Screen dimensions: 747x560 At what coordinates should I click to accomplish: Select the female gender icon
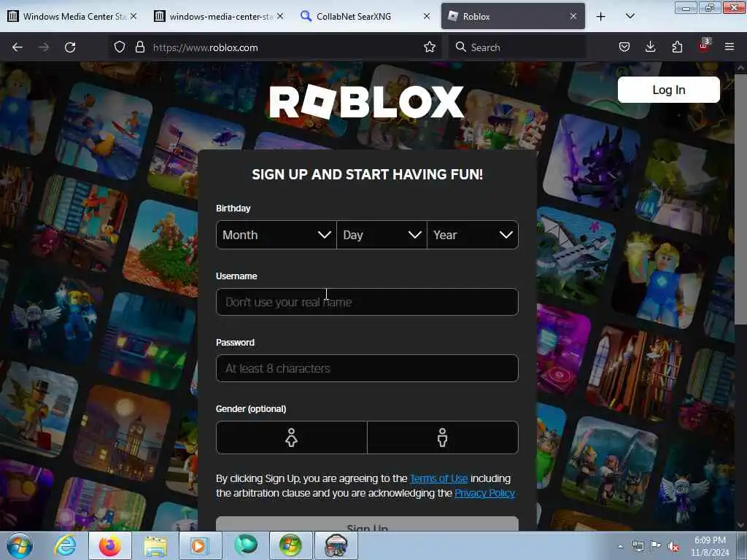pos(292,437)
